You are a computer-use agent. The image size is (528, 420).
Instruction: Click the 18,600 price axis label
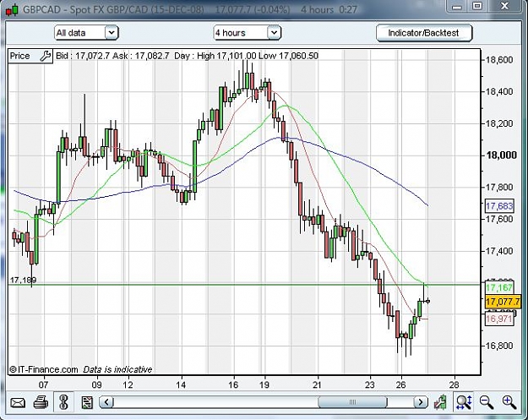click(499, 60)
